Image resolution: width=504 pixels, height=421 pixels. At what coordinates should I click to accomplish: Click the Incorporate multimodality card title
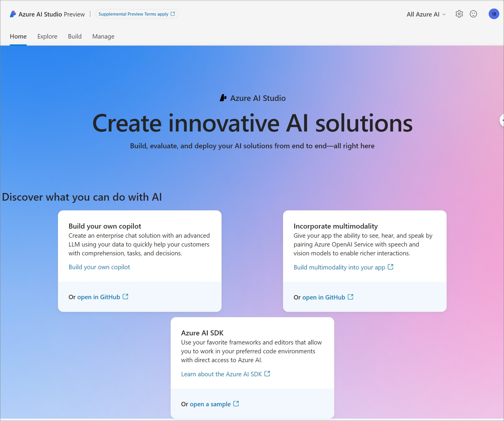click(x=336, y=226)
